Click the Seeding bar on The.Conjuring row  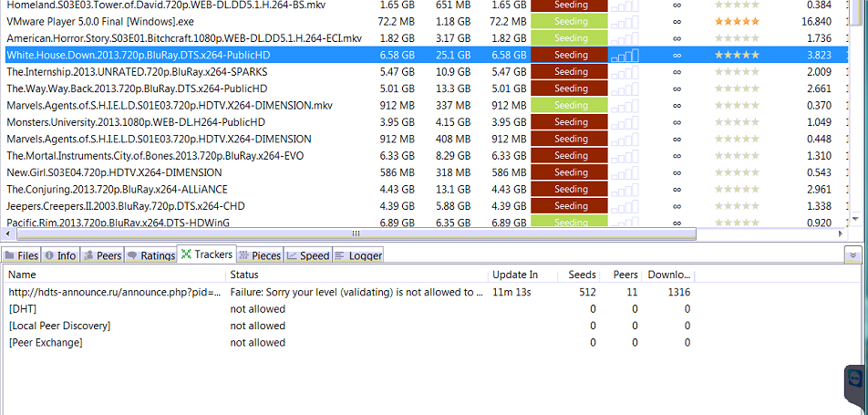(x=569, y=189)
